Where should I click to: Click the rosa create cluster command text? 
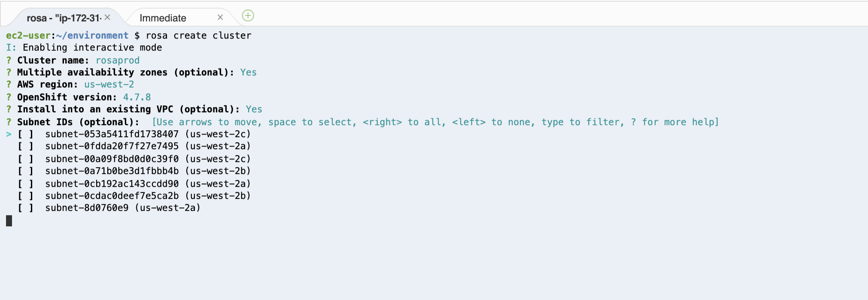pos(199,36)
